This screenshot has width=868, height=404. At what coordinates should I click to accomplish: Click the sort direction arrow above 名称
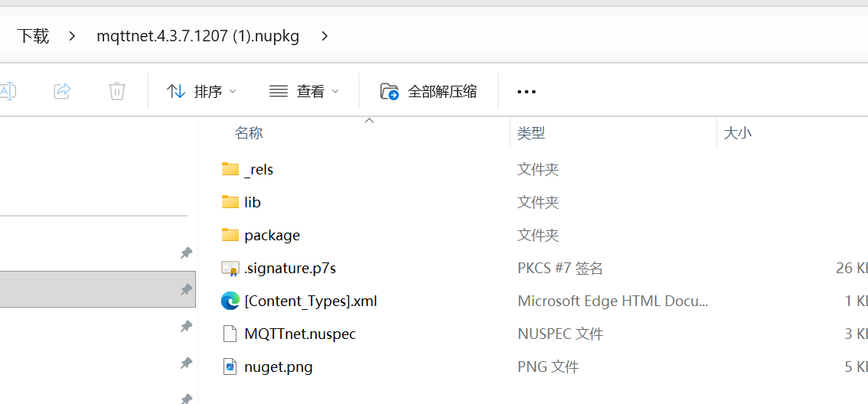(x=369, y=120)
